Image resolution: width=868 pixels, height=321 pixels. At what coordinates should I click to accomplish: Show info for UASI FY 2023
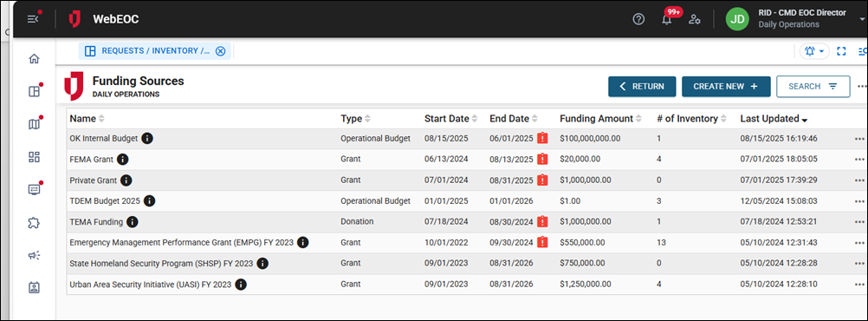point(240,285)
